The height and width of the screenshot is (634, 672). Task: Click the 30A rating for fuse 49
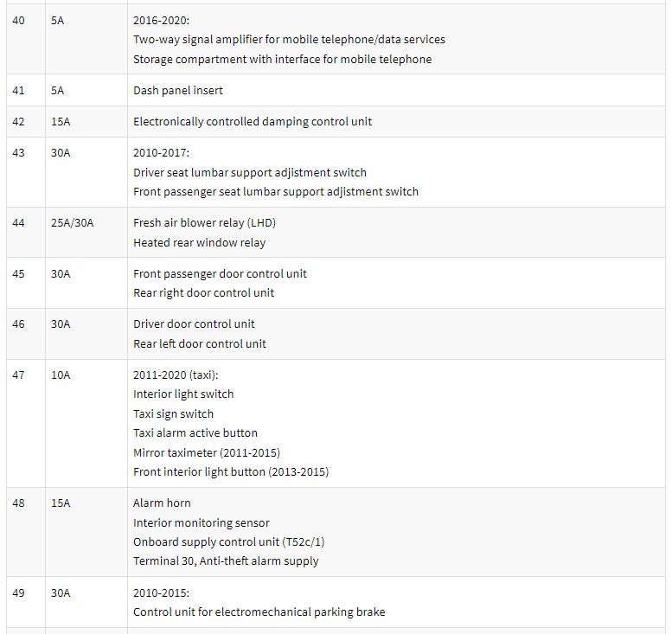click(61, 593)
